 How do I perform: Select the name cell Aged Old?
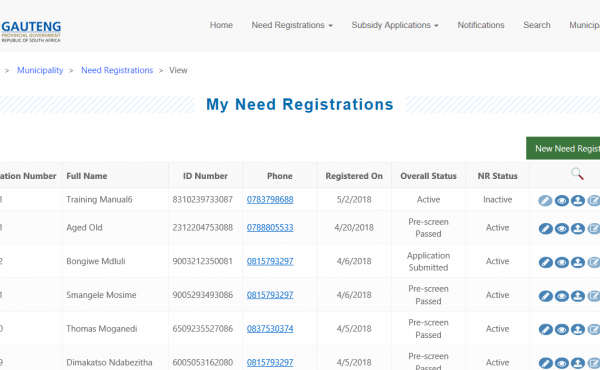(x=84, y=228)
